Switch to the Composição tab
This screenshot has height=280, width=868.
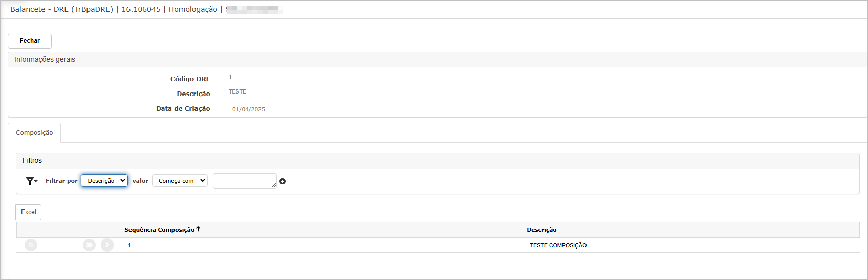click(34, 133)
